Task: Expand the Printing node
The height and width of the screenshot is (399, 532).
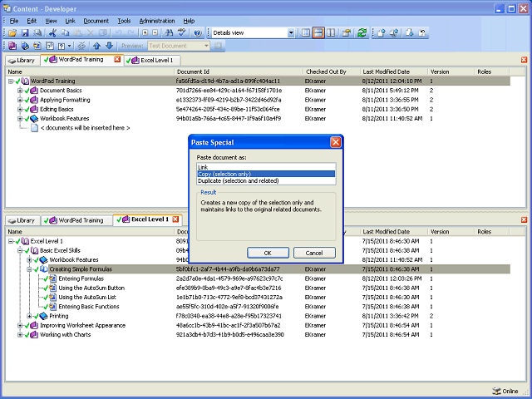Action: [30, 316]
